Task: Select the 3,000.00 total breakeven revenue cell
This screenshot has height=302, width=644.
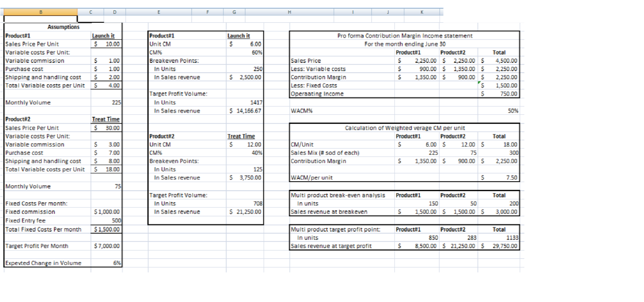Action: click(x=499, y=212)
